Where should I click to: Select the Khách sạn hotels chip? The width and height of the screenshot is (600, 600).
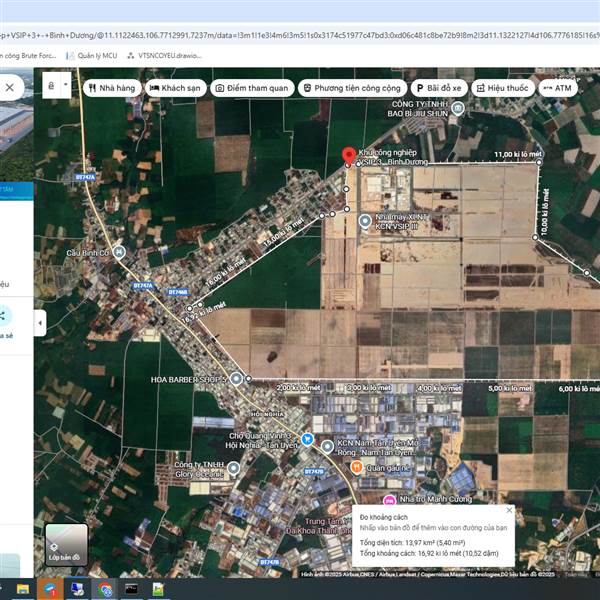[x=174, y=88]
